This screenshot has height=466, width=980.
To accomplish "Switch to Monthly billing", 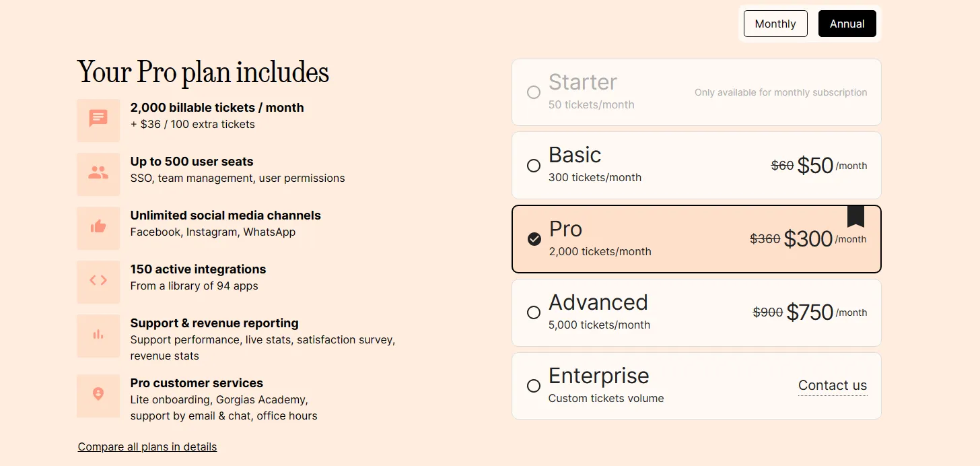I will point(775,24).
